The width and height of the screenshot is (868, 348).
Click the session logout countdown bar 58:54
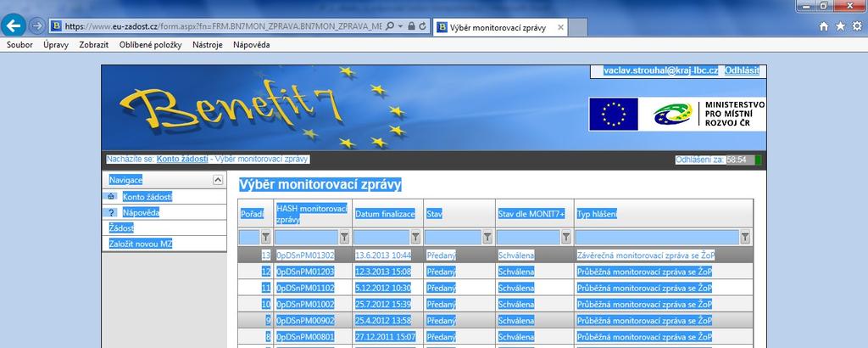744,160
